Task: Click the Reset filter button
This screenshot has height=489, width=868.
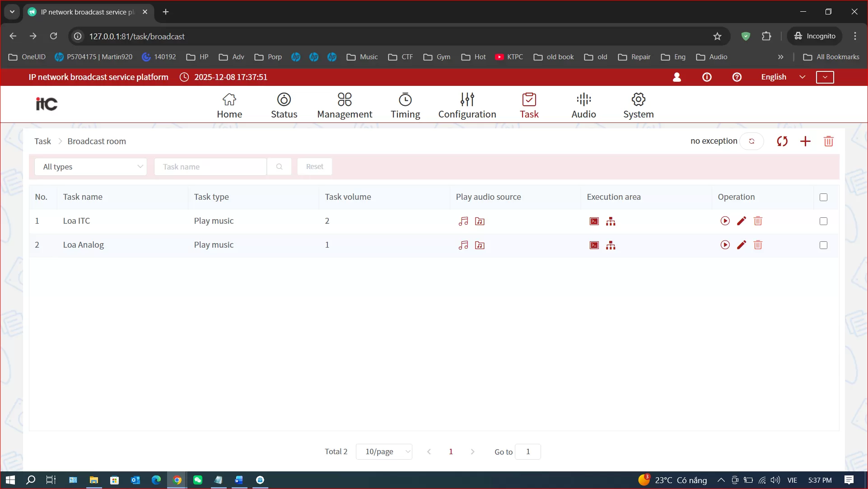Action: (x=314, y=167)
